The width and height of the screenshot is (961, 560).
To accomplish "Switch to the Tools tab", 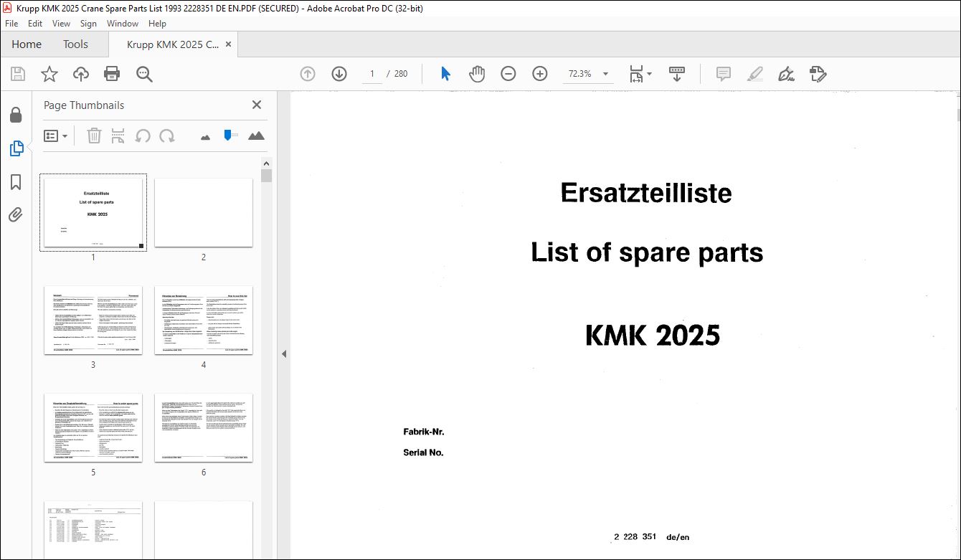I will pyautogui.click(x=75, y=44).
